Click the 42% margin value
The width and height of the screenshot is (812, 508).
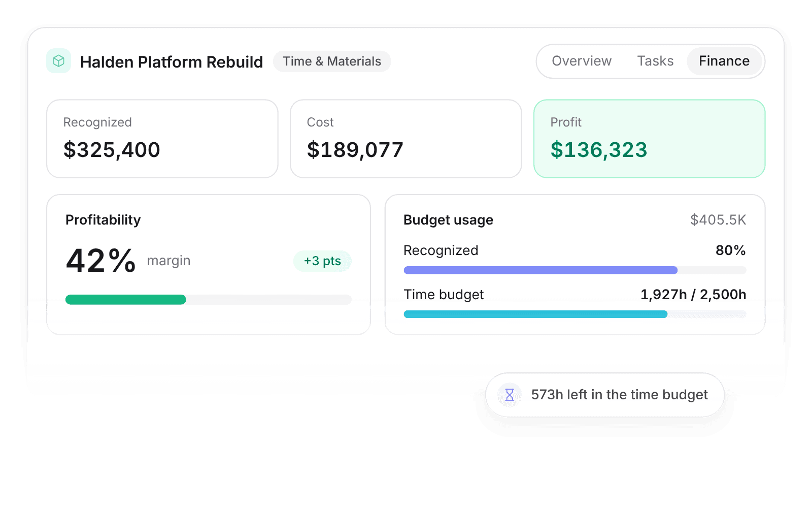[101, 261]
